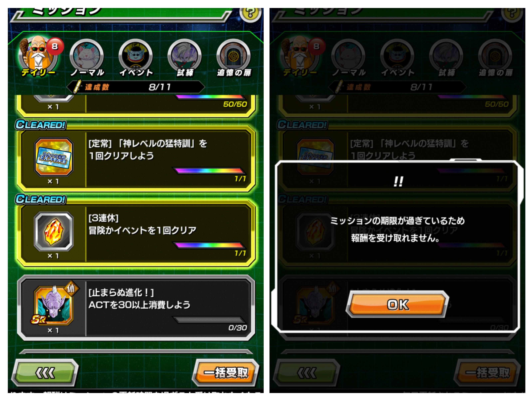Switch to the Normal (ノーマル) Korin tab
This screenshot has width=532, height=399.
pyautogui.click(x=87, y=58)
